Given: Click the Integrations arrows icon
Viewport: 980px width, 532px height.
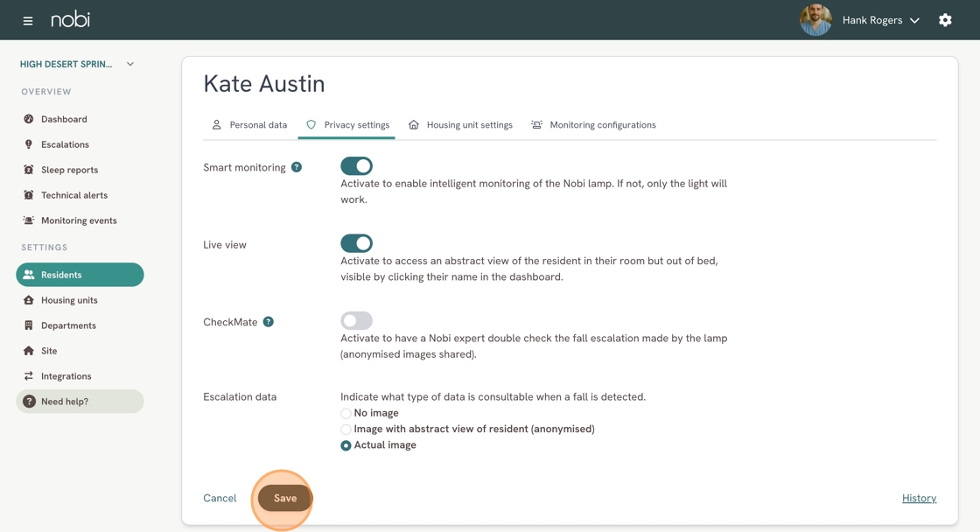Looking at the screenshot, I should point(29,375).
